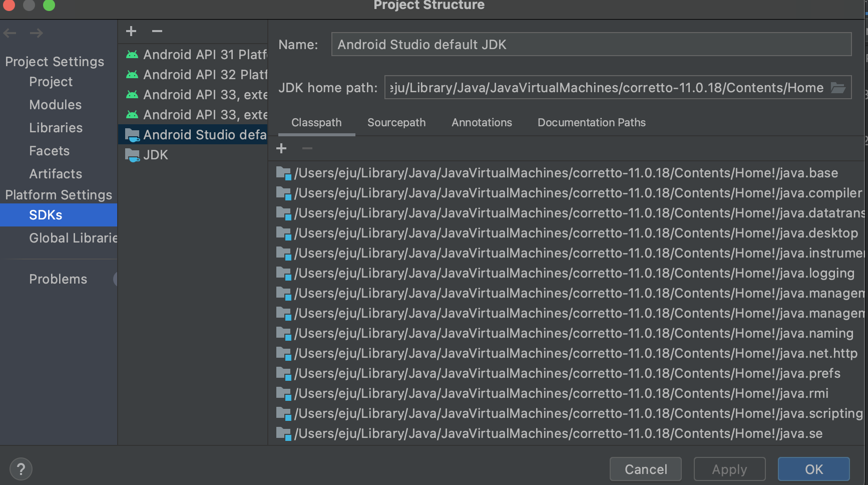This screenshot has width=868, height=485.
Task: Add a classpath entry with plus
Action: (x=281, y=148)
